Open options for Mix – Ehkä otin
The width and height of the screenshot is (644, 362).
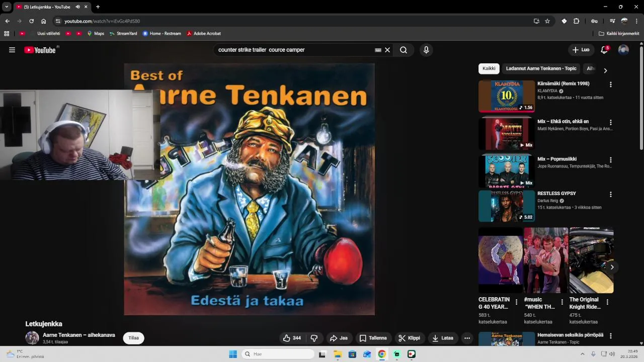[x=610, y=122]
